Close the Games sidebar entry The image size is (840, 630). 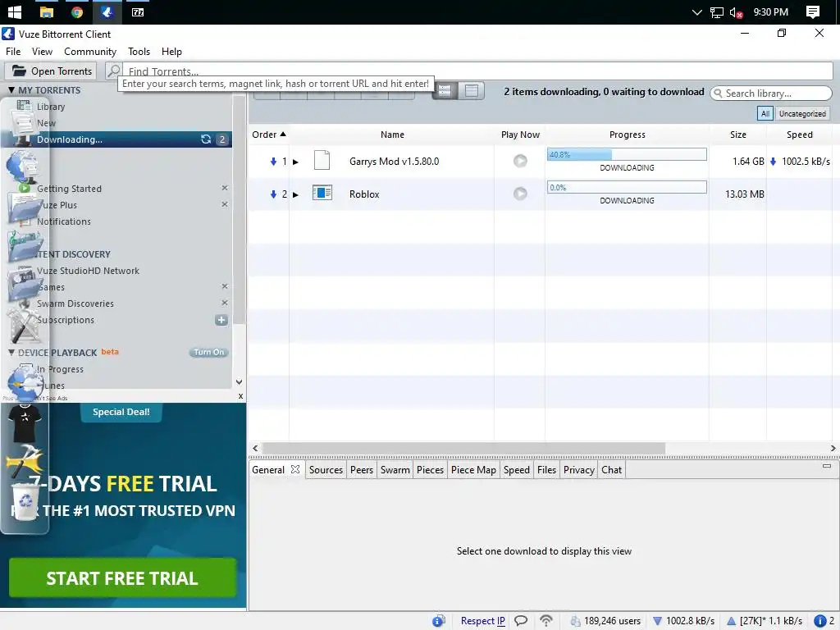click(x=225, y=286)
